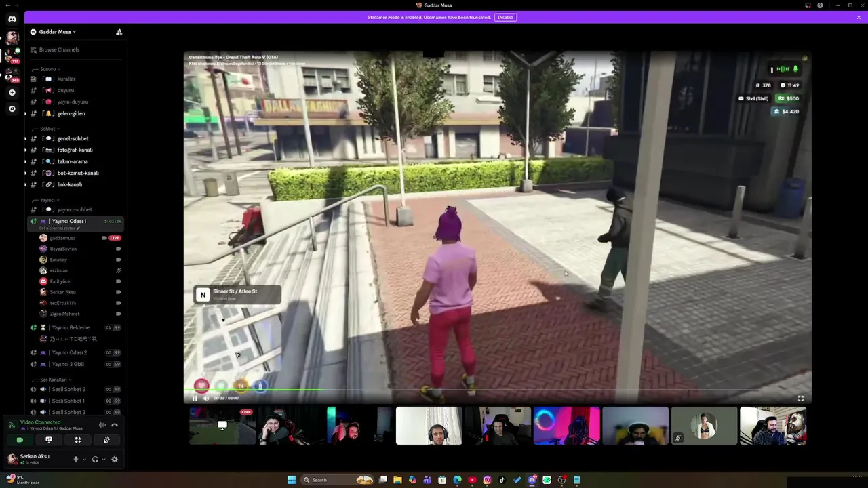Click the invite people icon beside Gaddar Musa
The image size is (868, 488).
119,32
